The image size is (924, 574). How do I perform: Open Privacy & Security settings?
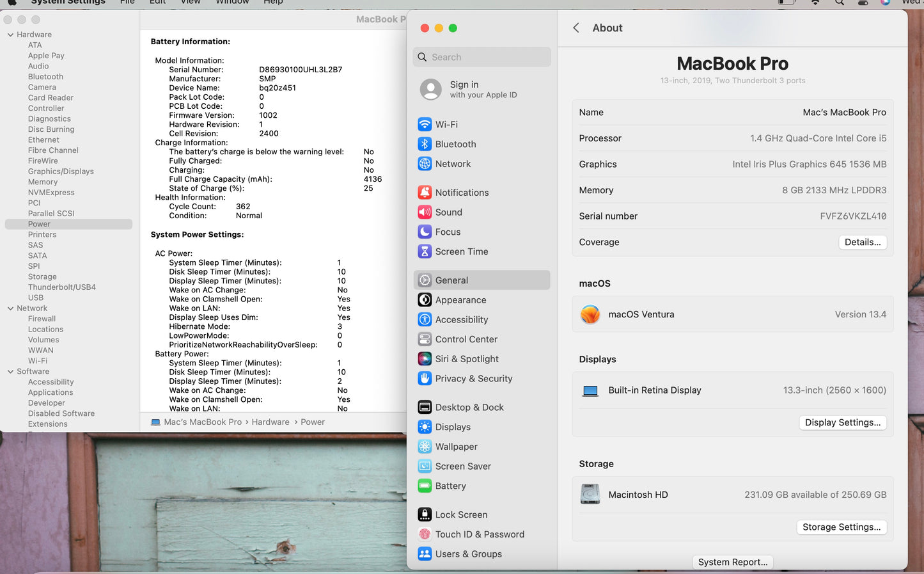[473, 378]
